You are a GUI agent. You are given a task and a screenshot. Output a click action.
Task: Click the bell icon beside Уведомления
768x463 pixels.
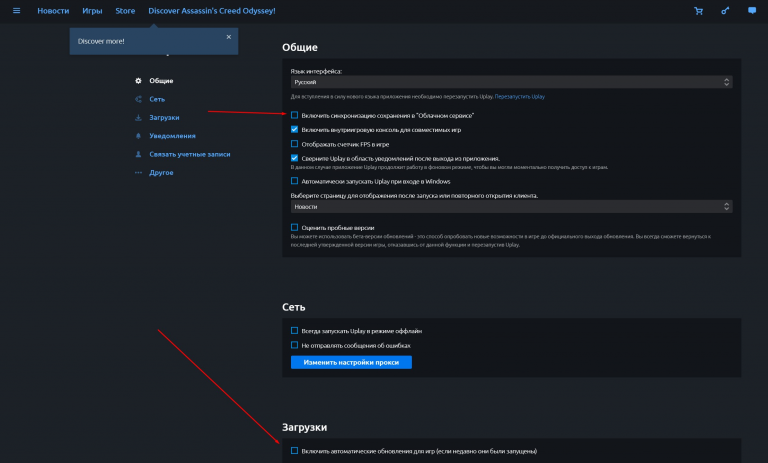[138, 136]
